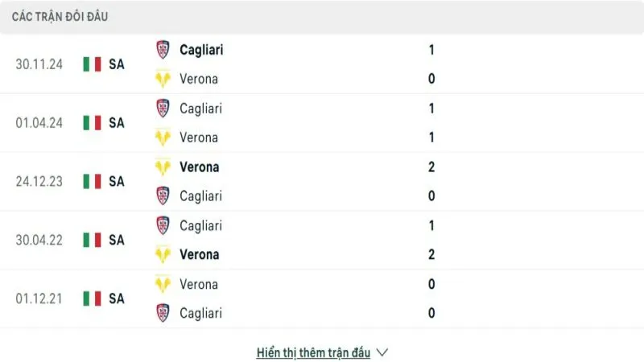Image resolution: width=644 pixels, height=362 pixels.
Task: Click the Italy flag beside the 30.11.24 match
Action: tap(92, 64)
